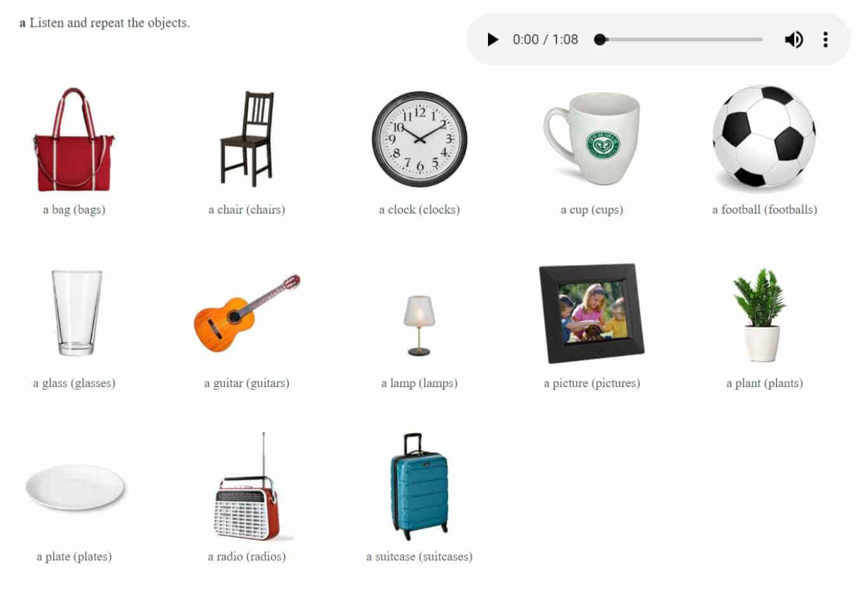The image size is (868, 595).
Task: Play the audio recording
Action: pos(492,39)
